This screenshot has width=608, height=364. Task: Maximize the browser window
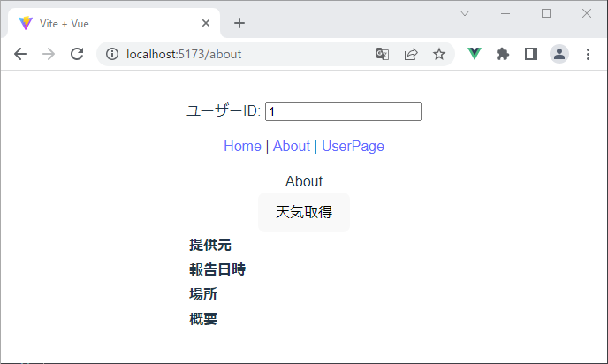[546, 13]
